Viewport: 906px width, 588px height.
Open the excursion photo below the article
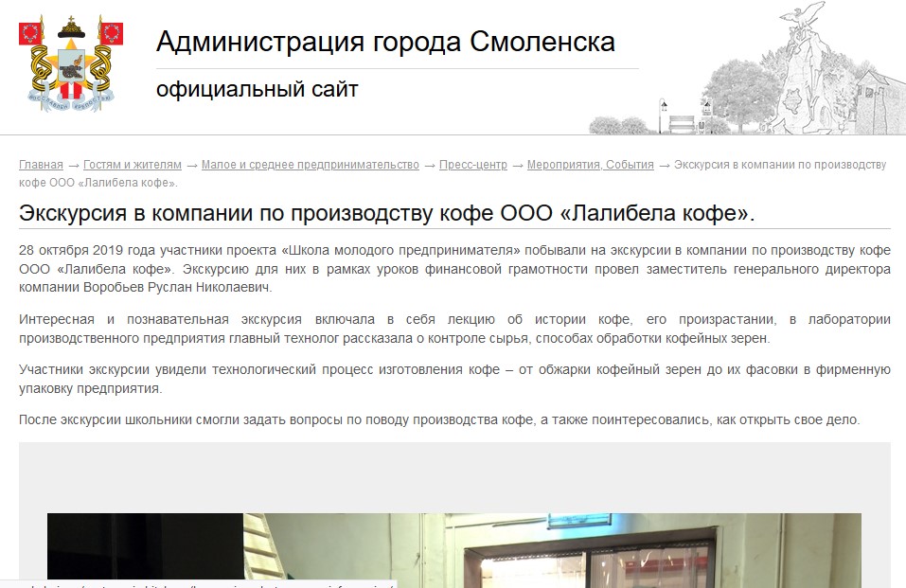click(x=454, y=550)
